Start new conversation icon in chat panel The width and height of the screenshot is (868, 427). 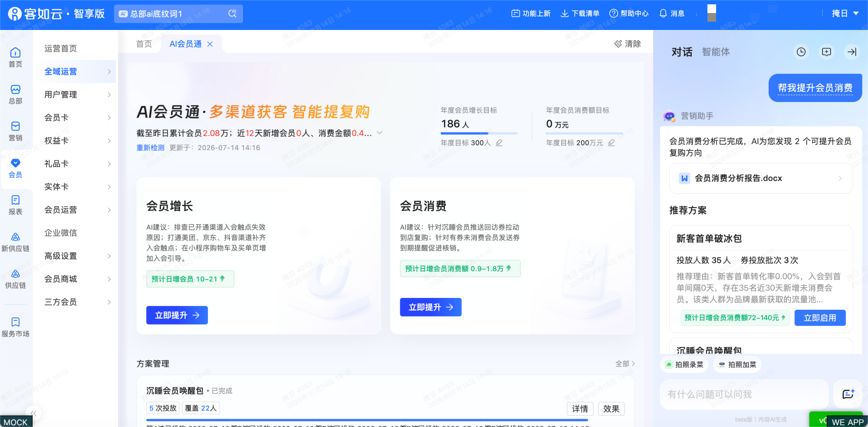pyautogui.click(x=827, y=52)
